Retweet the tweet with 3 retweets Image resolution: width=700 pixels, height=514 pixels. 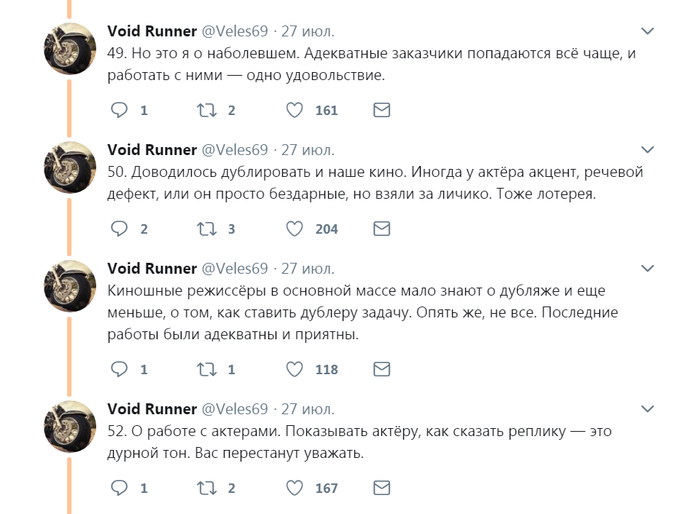(x=207, y=228)
